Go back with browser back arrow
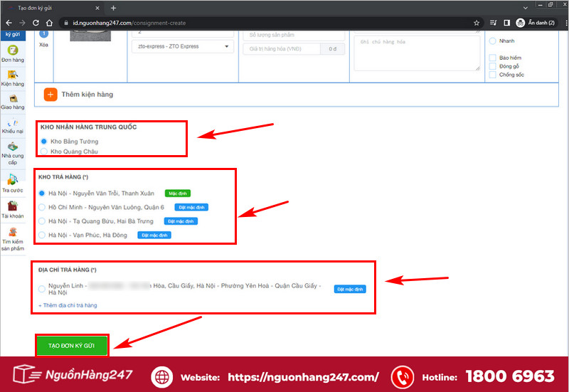 [9, 23]
